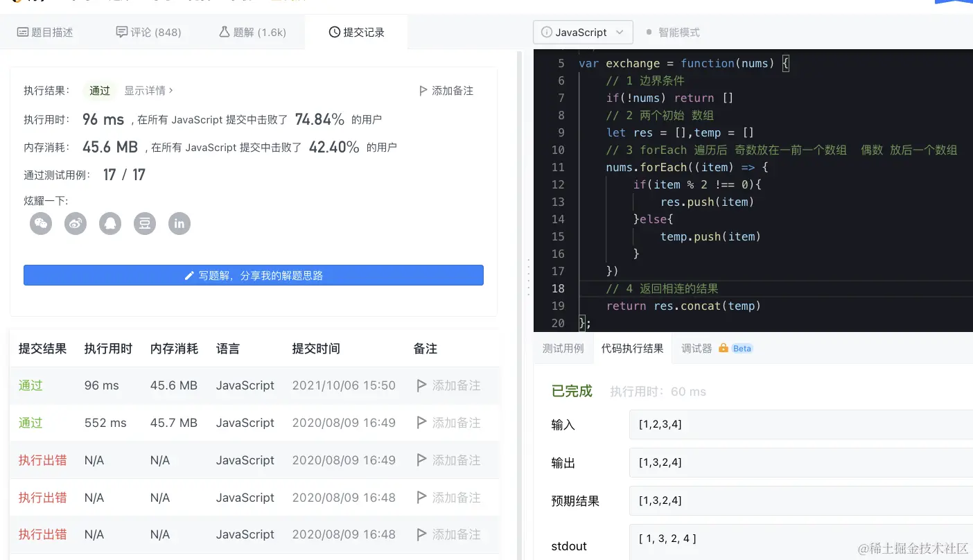Click code line 19 return res.concat(temp)
The width and height of the screenshot is (973, 560).
pyautogui.click(x=683, y=306)
